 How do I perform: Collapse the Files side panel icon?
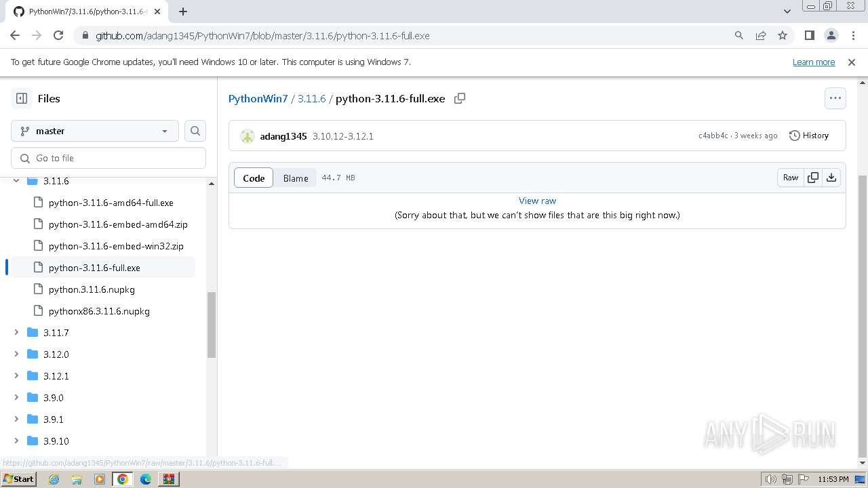[22, 98]
